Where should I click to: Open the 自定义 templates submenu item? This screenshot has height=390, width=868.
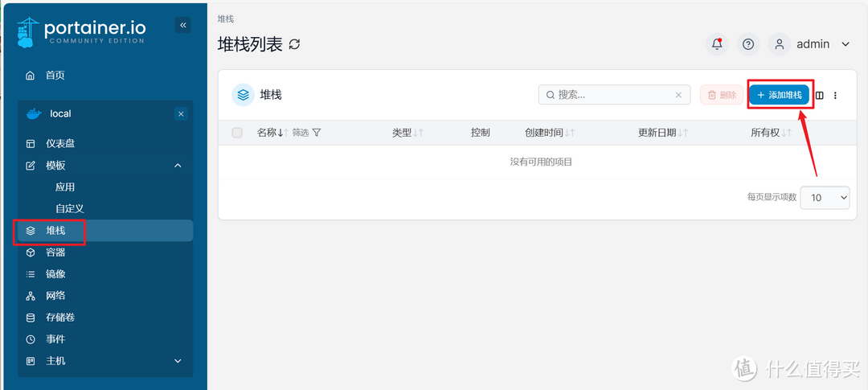tap(70, 209)
